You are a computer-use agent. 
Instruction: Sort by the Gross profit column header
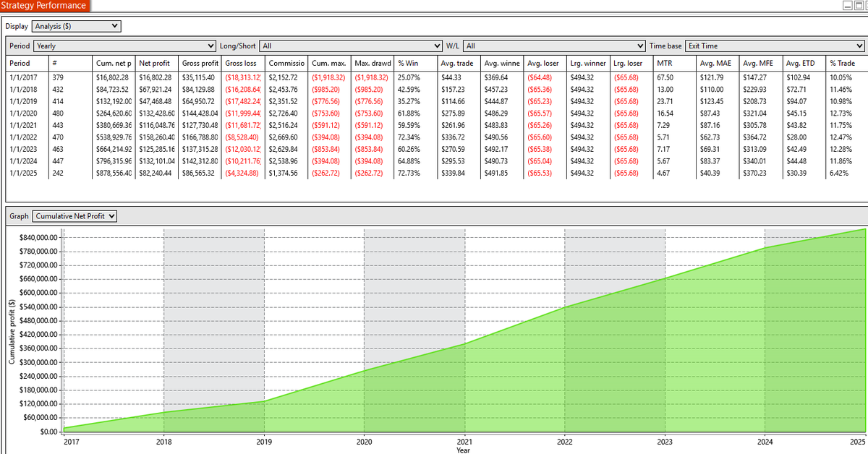tap(200, 64)
